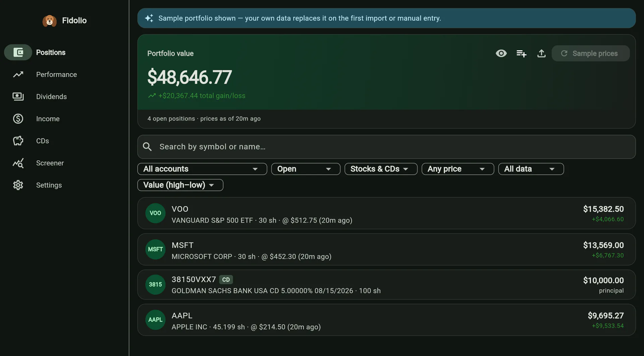Click the APPLE INC description line
This screenshot has width=644, height=356.
click(x=246, y=327)
